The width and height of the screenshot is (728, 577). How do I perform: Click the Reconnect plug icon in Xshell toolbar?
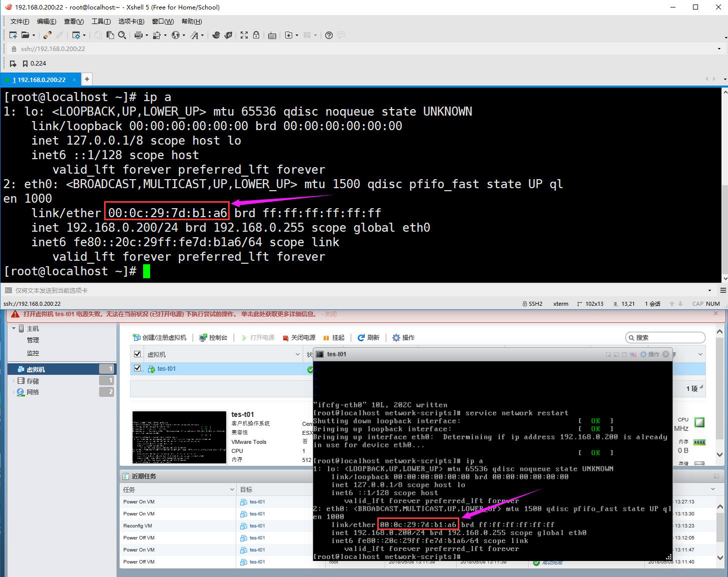coord(47,35)
